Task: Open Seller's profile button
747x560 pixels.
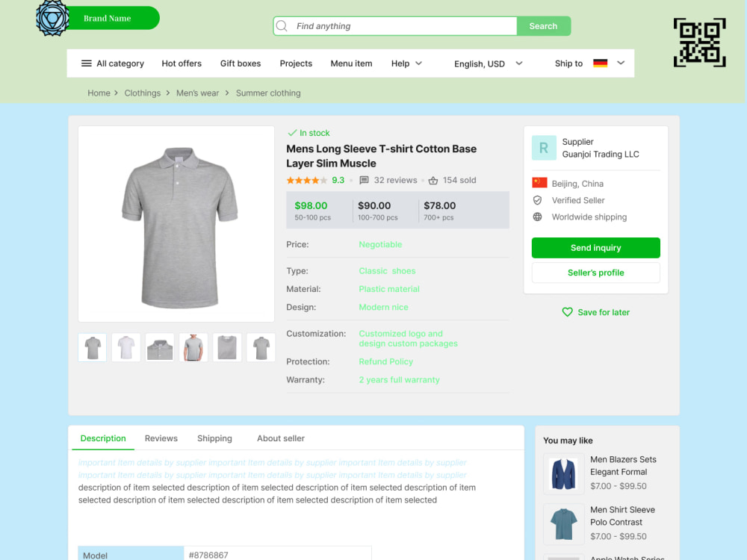Action: coord(595,273)
